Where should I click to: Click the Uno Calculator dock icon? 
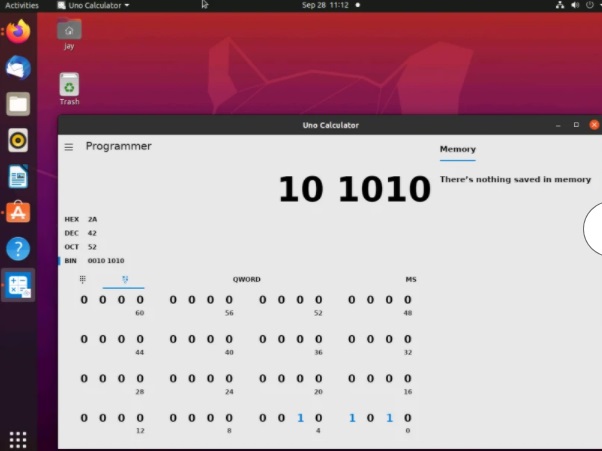18,285
